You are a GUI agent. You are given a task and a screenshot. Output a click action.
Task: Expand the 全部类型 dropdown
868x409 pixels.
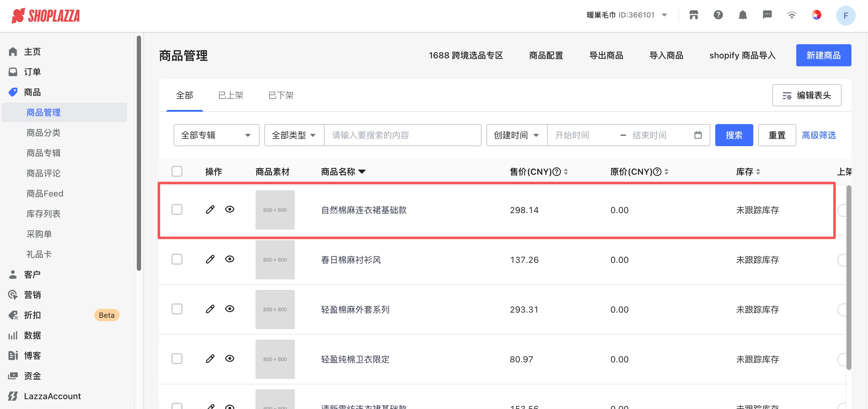(x=294, y=135)
